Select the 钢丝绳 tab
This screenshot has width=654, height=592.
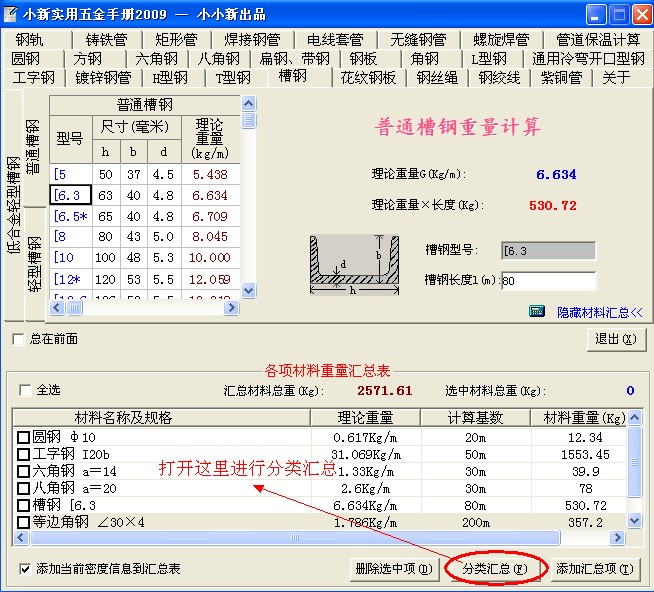pyautogui.click(x=437, y=78)
